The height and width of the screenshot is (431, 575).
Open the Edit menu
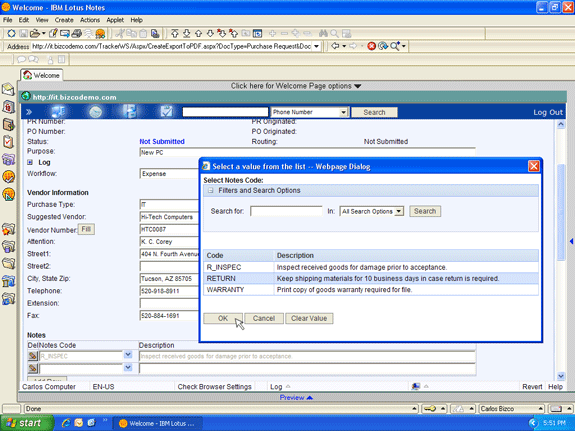click(x=23, y=20)
